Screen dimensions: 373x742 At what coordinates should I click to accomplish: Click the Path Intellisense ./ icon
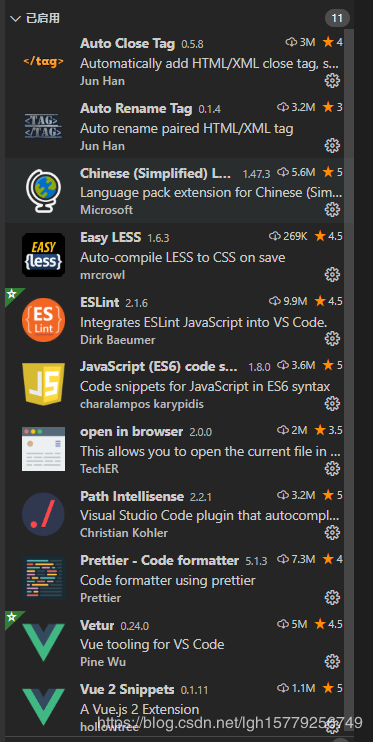click(x=43, y=513)
